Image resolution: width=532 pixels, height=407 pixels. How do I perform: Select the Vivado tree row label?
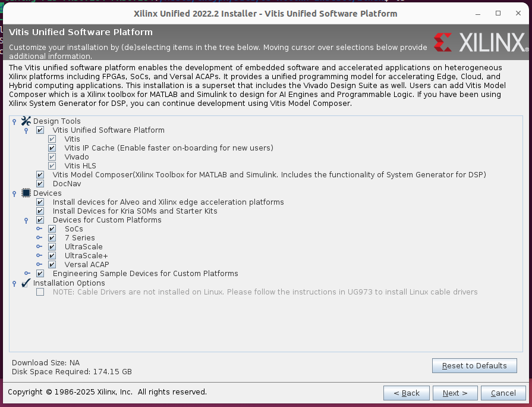point(77,157)
